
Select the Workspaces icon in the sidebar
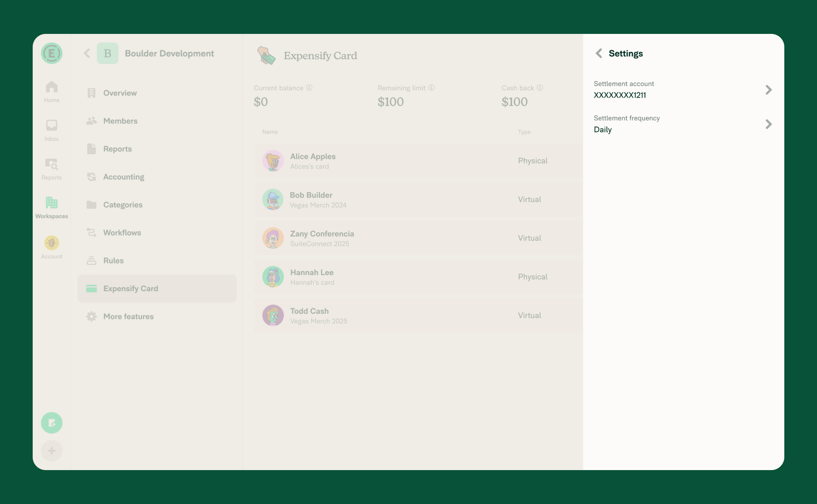point(51,203)
